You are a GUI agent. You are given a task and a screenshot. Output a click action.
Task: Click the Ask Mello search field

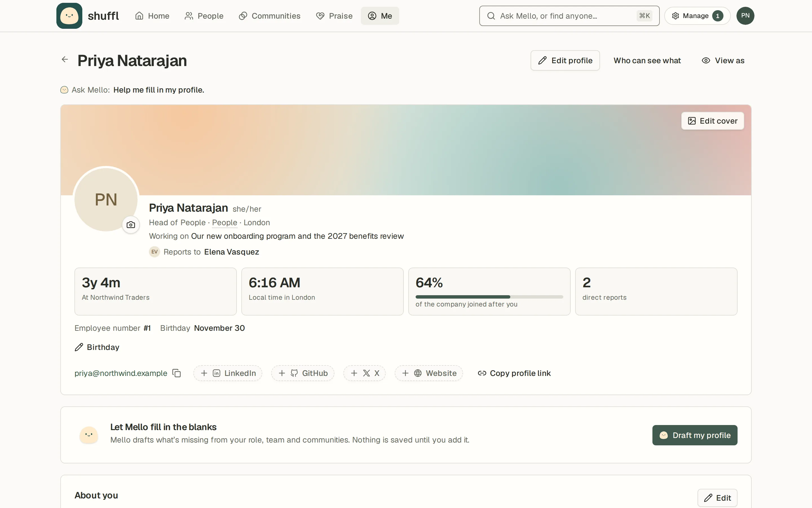(569, 16)
